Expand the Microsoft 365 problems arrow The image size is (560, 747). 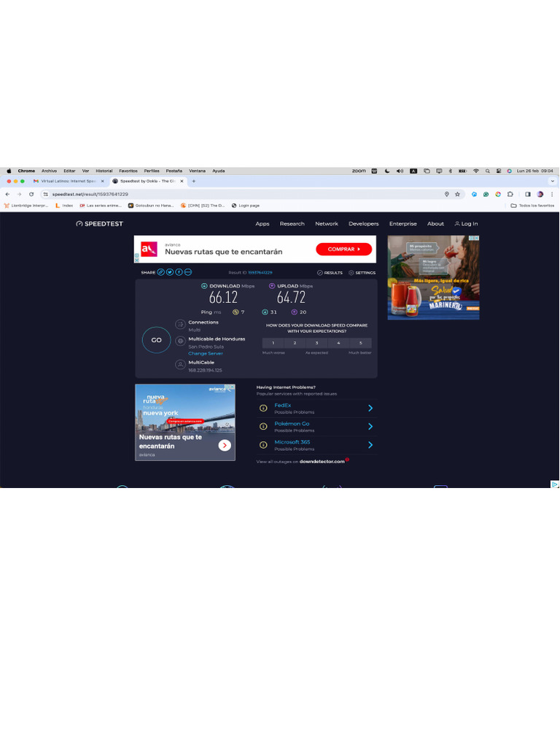point(370,445)
